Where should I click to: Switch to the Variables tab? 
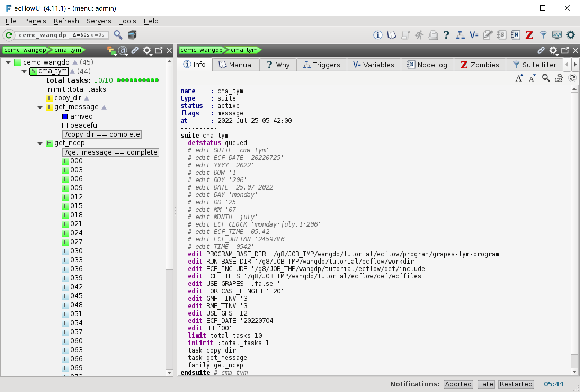click(x=373, y=65)
